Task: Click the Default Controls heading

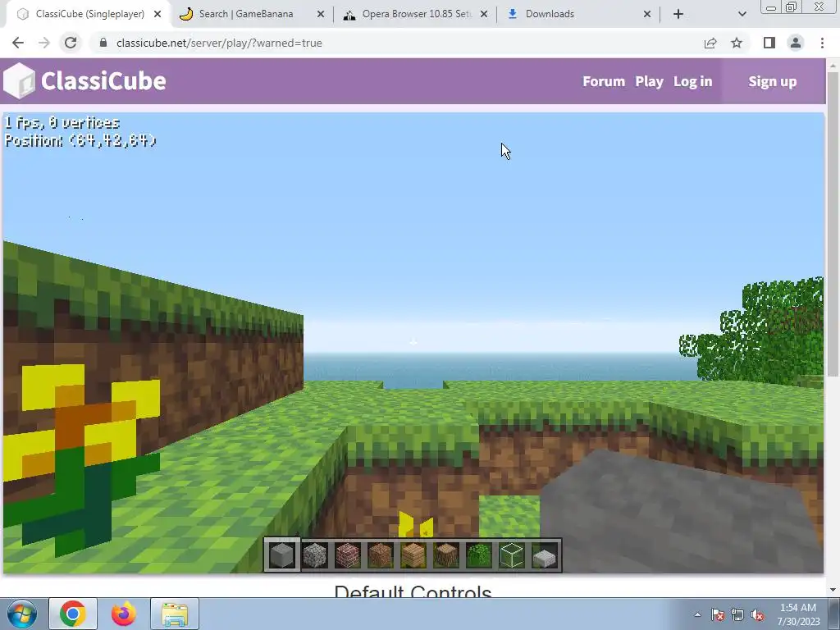Action: (413, 591)
